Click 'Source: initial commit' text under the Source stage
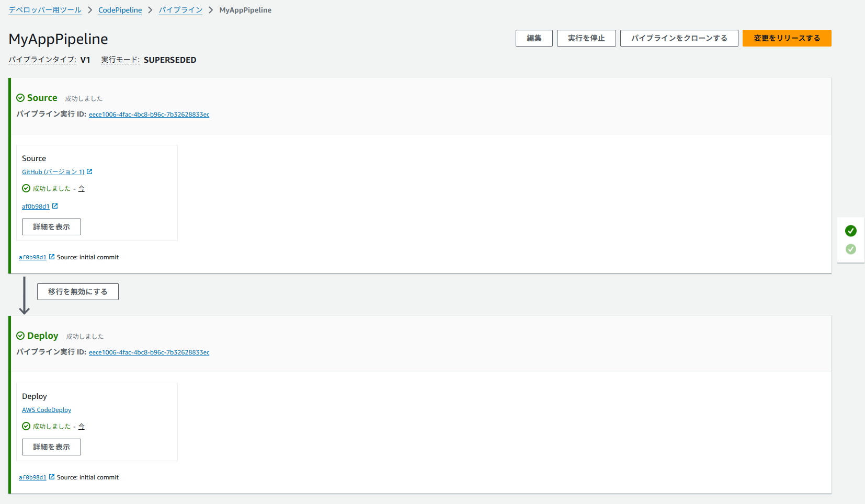 88,257
